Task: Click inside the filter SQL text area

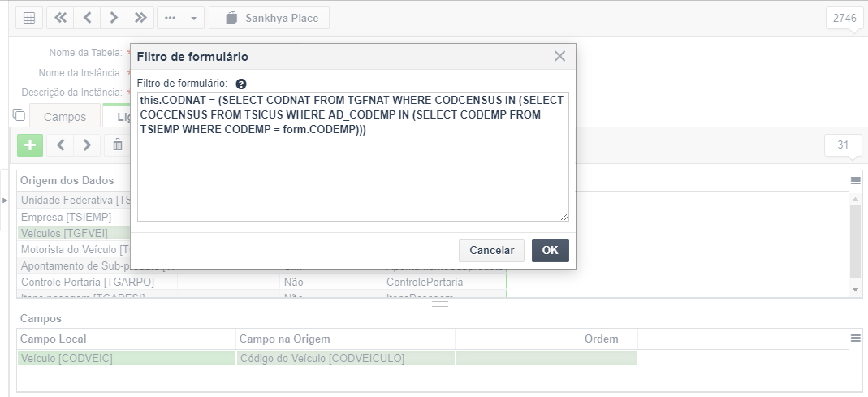Action: (x=352, y=157)
